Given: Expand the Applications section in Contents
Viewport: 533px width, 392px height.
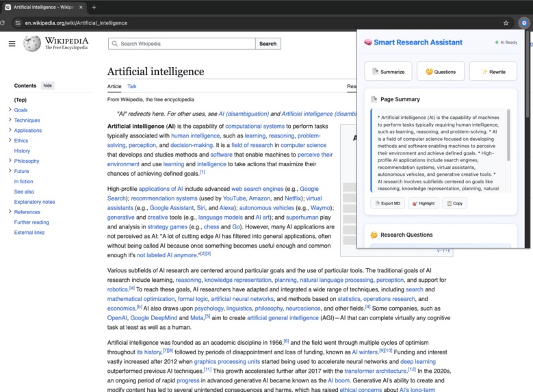Looking at the screenshot, I should point(10,130).
